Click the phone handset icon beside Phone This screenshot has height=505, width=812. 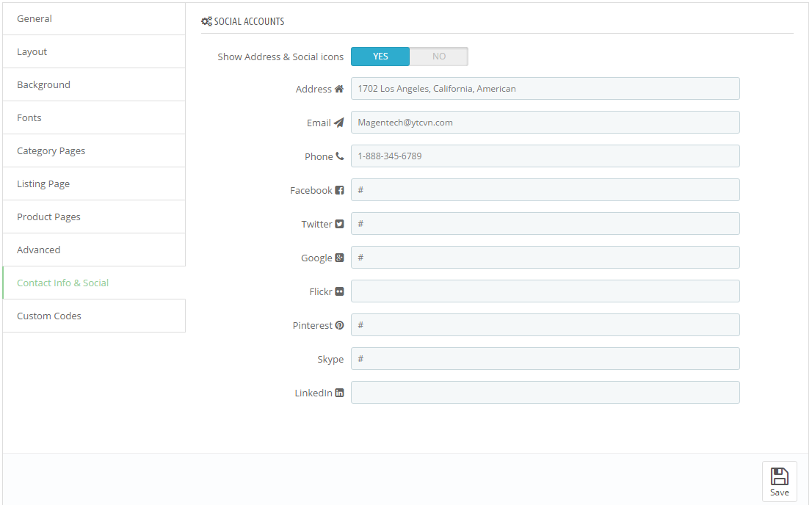[340, 156]
